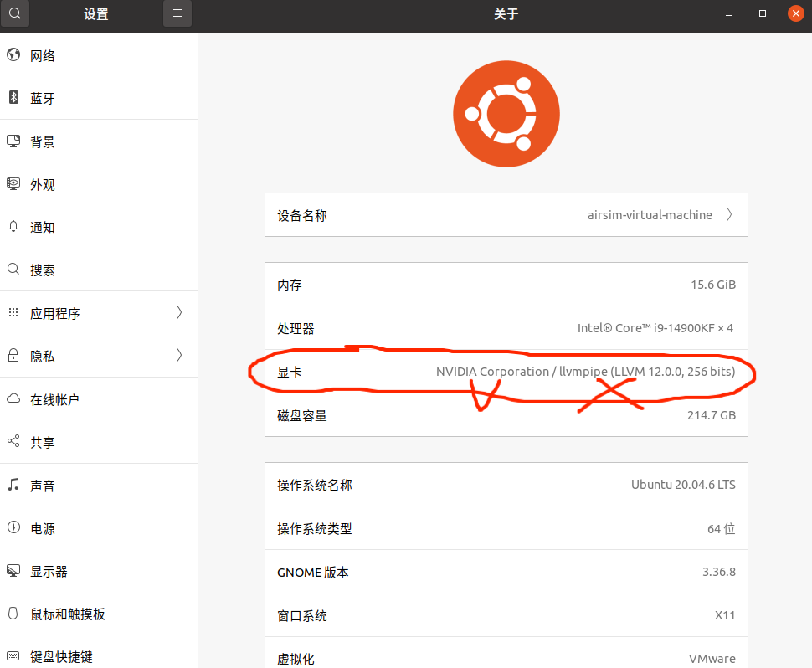Click the 搜索 magnifier icon in sidebar
The height and width of the screenshot is (668, 812).
click(13, 270)
